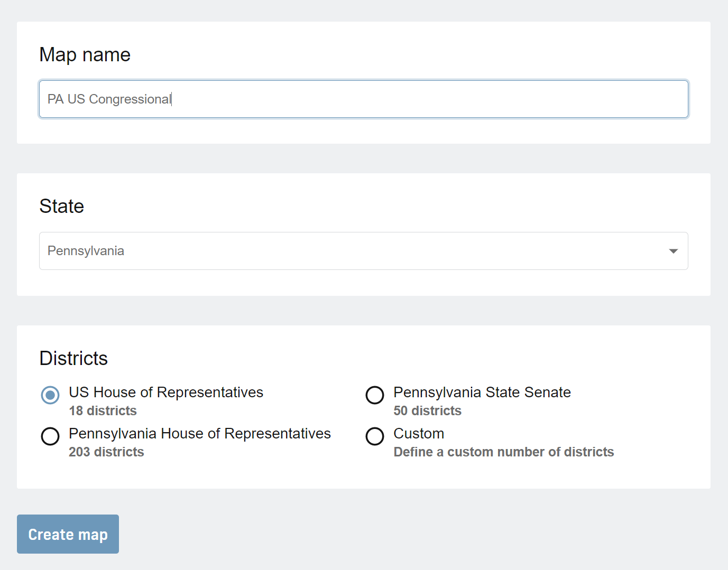Select the US House of Representatives radio button

point(50,395)
